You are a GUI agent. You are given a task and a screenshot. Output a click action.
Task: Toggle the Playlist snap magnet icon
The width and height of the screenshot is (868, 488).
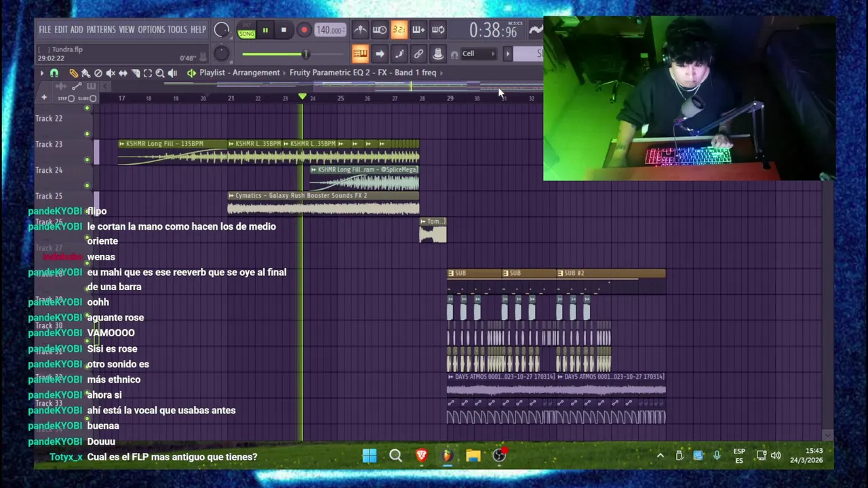tap(54, 73)
